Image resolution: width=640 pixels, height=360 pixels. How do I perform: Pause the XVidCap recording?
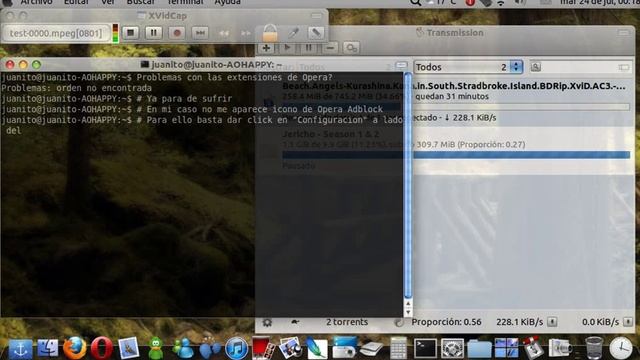click(x=153, y=33)
